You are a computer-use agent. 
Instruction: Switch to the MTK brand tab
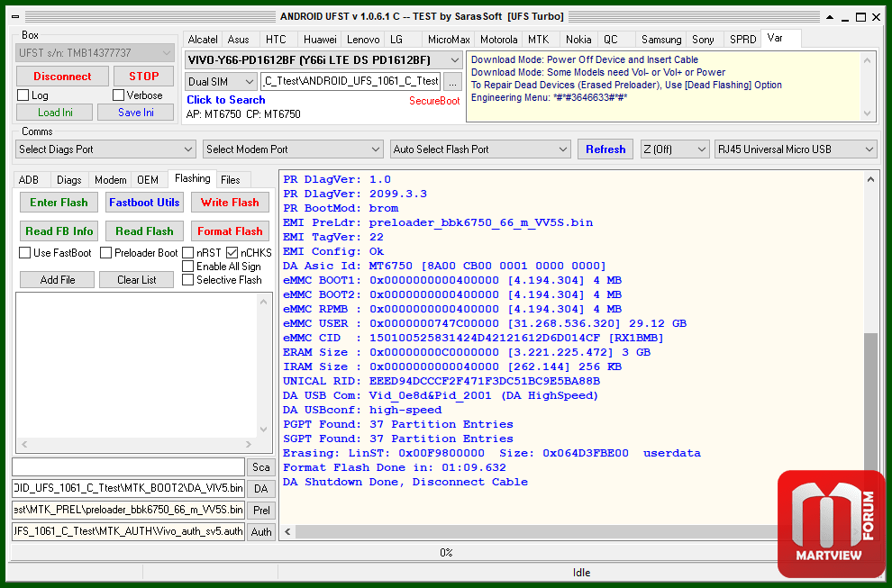tap(538, 40)
